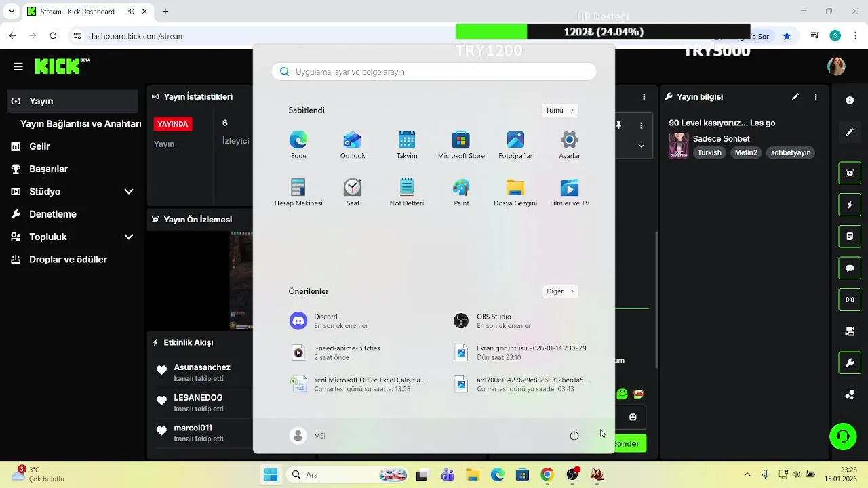Expand the chat panel dropdown chevron
Viewport: 868px width, 488px height.
pyautogui.click(x=642, y=146)
